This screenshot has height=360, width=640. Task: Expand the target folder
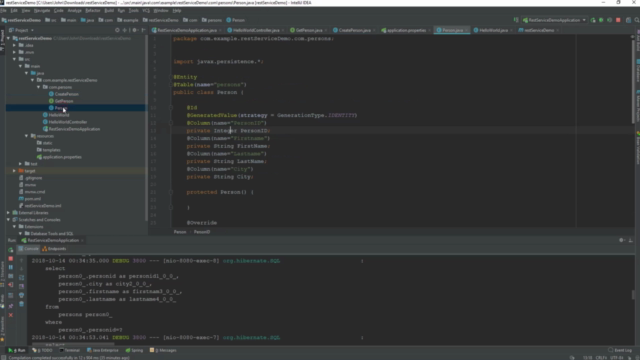coord(14,171)
